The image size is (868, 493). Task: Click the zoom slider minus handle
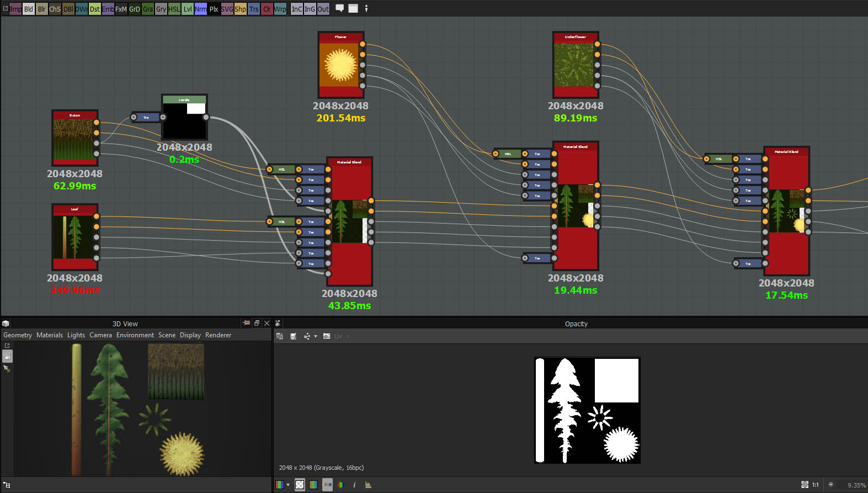click(x=830, y=484)
